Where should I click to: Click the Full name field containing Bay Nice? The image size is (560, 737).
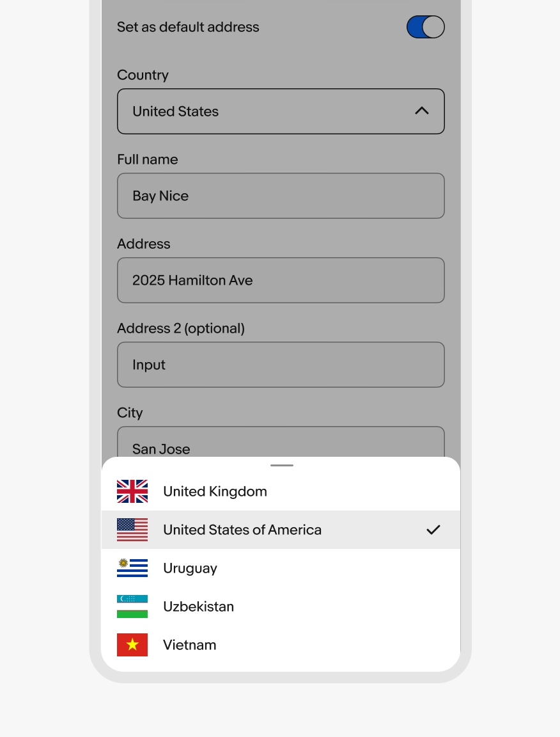pyautogui.click(x=281, y=196)
